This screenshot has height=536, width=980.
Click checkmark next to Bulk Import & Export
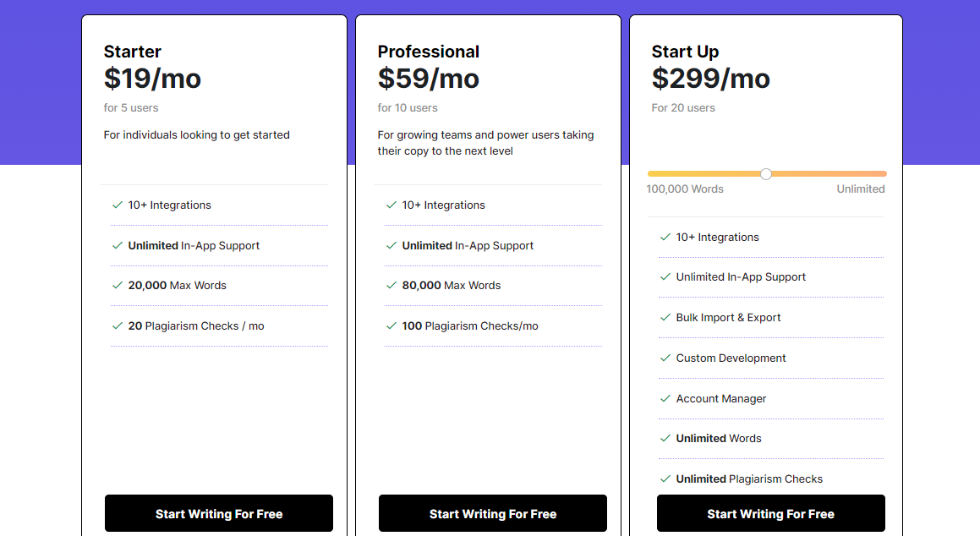665,317
